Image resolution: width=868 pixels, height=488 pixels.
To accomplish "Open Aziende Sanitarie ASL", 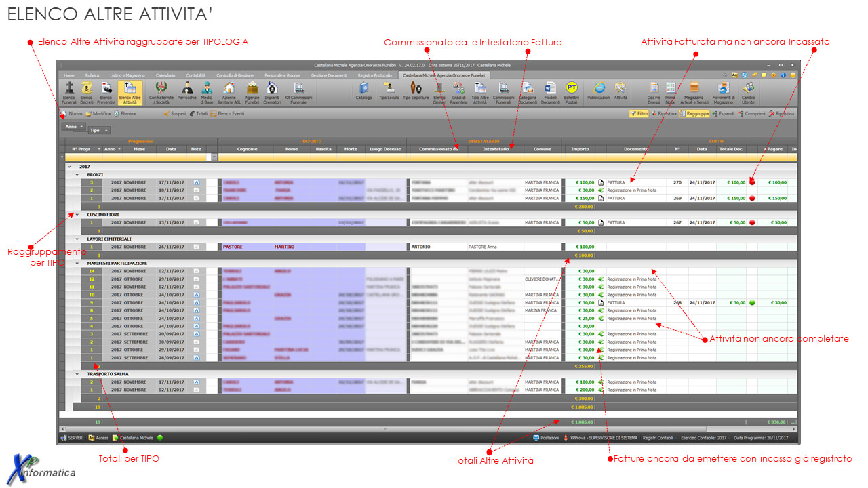I will (x=229, y=93).
